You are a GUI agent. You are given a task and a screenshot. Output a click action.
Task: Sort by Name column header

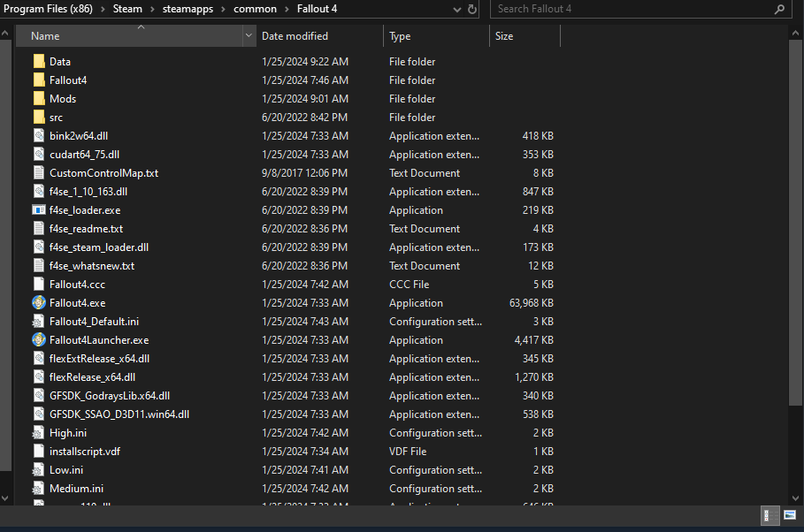pyautogui.click(x=129, y=36)
